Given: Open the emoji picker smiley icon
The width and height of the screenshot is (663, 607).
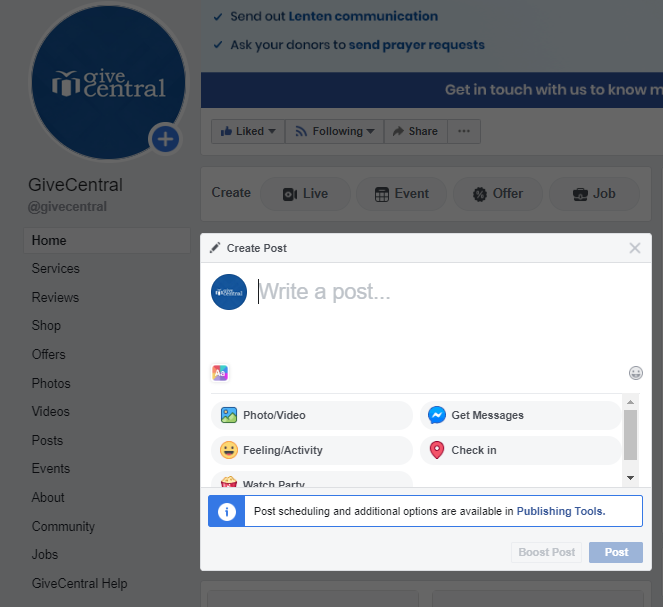Looking at the screenshot, I should [636, 373].
